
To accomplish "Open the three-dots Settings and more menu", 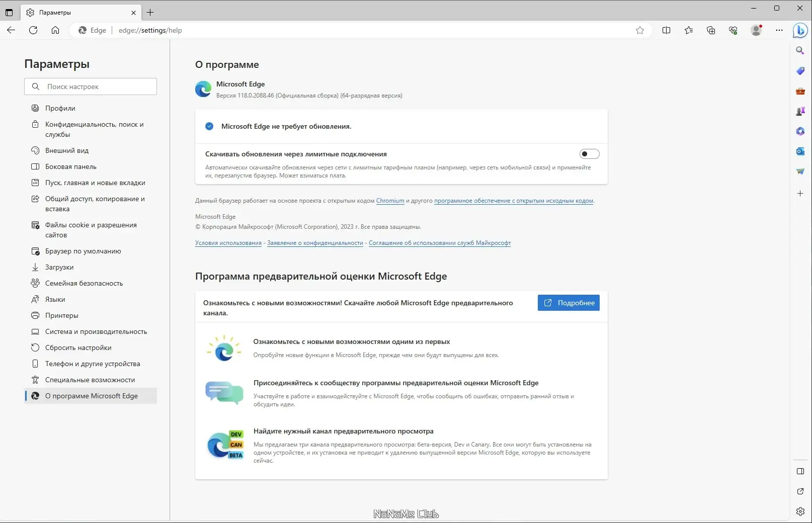I will (779, 30).
